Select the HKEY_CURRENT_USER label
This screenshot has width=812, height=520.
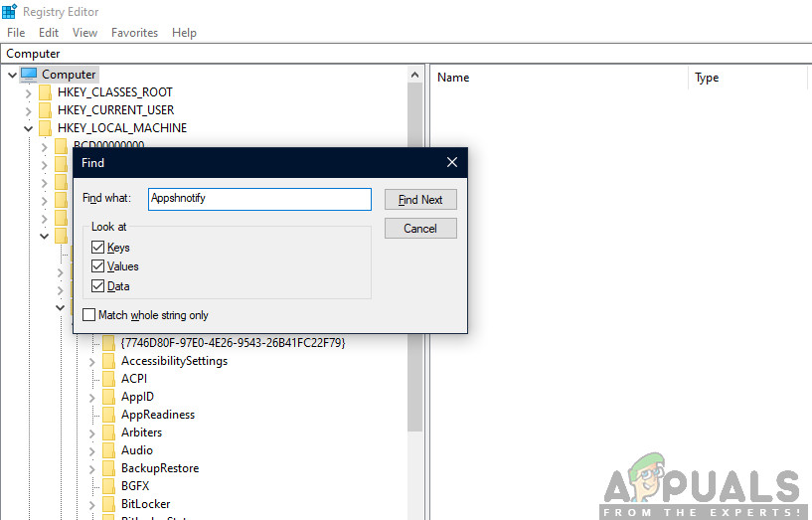(x=116, y=110)
